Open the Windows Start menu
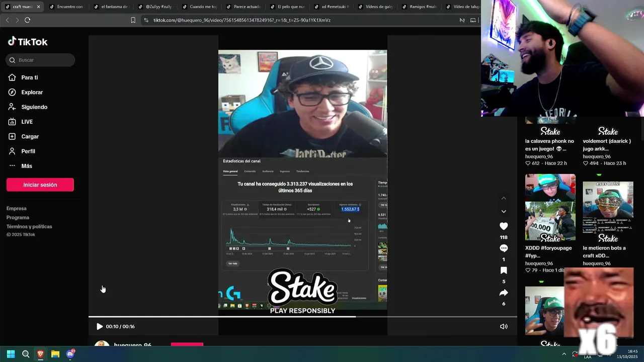 (x=11, y=354)
